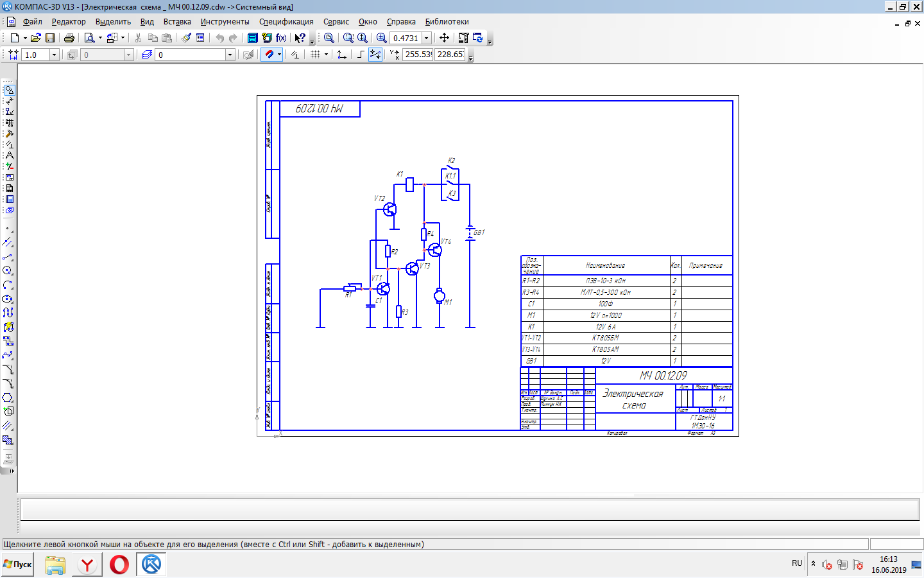
Task: Open the f(x) variables panel
Action: pyautogui.click(x=281, y=38)
